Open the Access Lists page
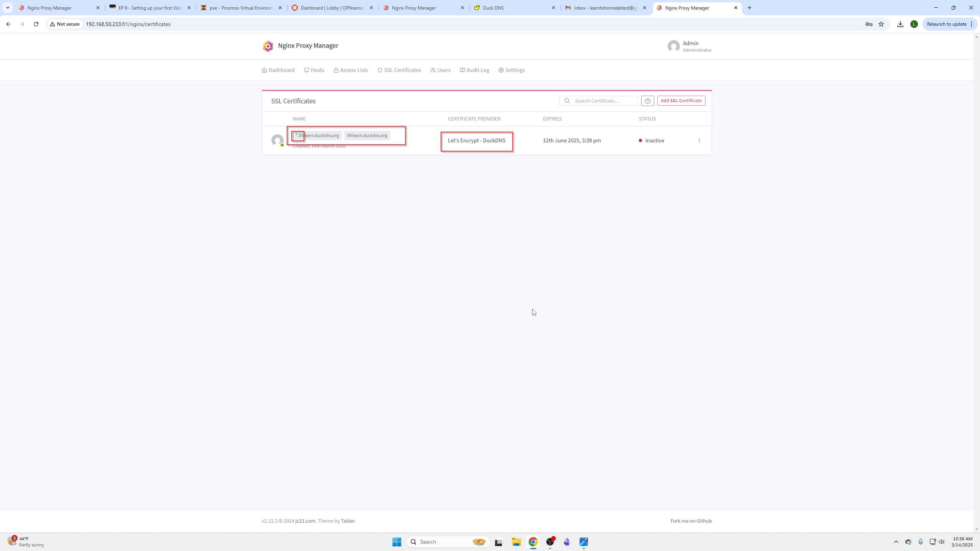 (x=351, y=70)
